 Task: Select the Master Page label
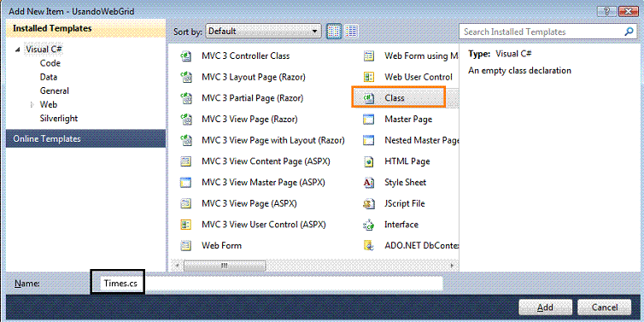[x=408, y=119]
